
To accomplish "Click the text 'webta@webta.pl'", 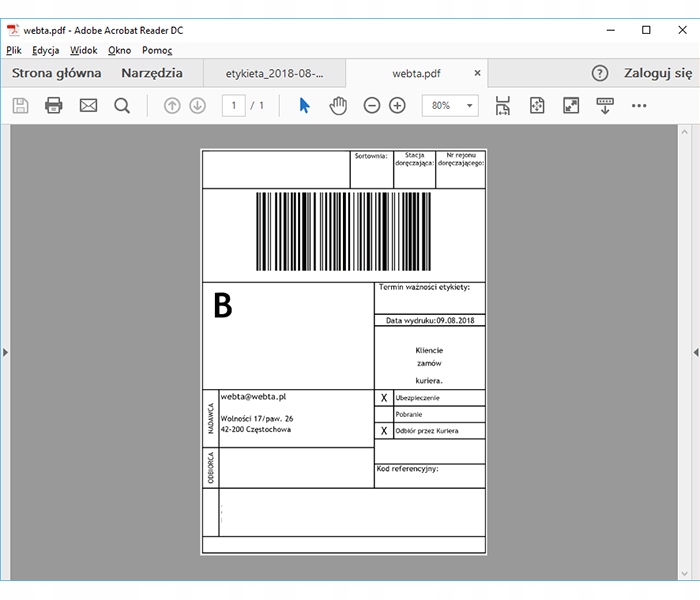I will 253,396.
